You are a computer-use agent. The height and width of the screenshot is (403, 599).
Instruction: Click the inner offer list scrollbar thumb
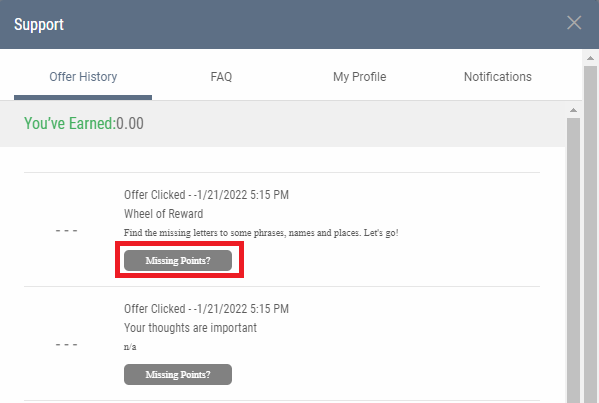click(573, 260)
